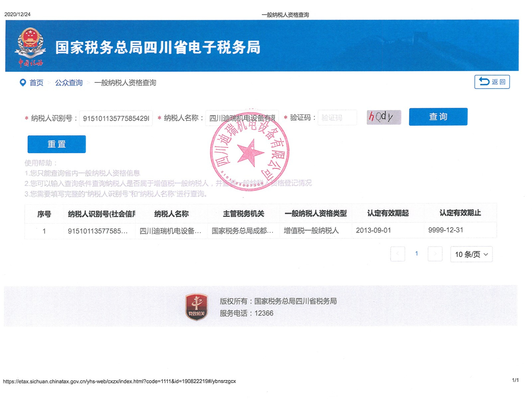
Task: Click the 验证码 verification code input field
Action: coord(337,118)
